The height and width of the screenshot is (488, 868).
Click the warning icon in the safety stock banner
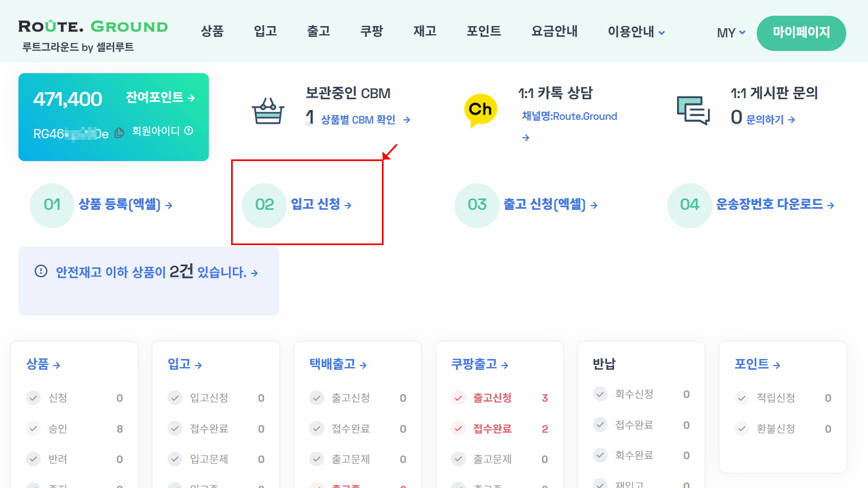click(41, 271)
